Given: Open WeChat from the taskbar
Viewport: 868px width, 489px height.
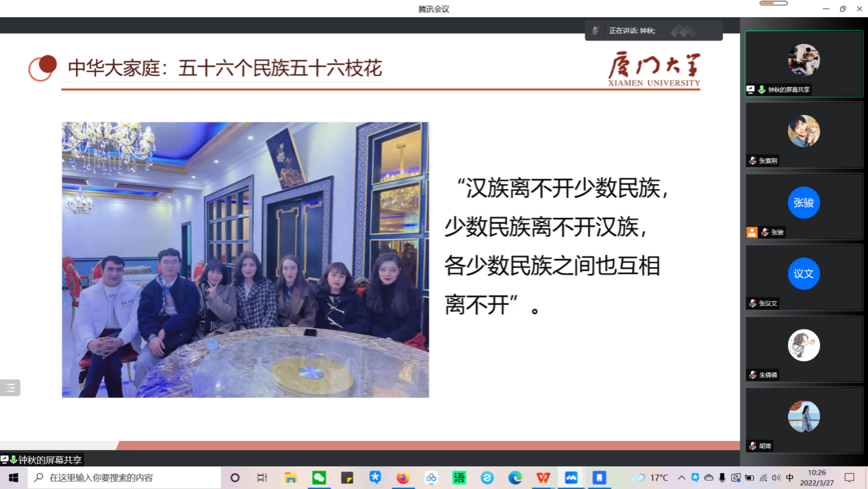Looking at the screenshot, I should pos(319,477).
